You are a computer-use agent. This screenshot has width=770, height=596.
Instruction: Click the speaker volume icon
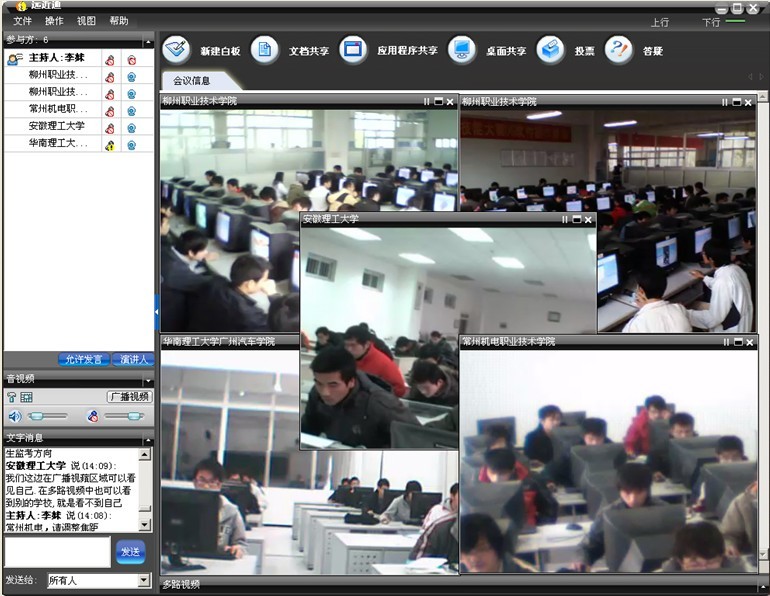[14, 416]
